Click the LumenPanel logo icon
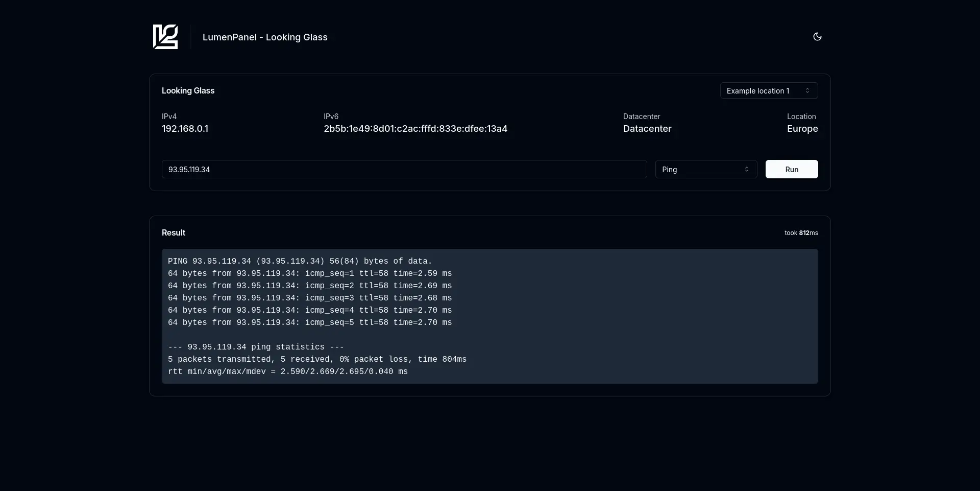The image size is (980, 491). (x=165, y=37)
